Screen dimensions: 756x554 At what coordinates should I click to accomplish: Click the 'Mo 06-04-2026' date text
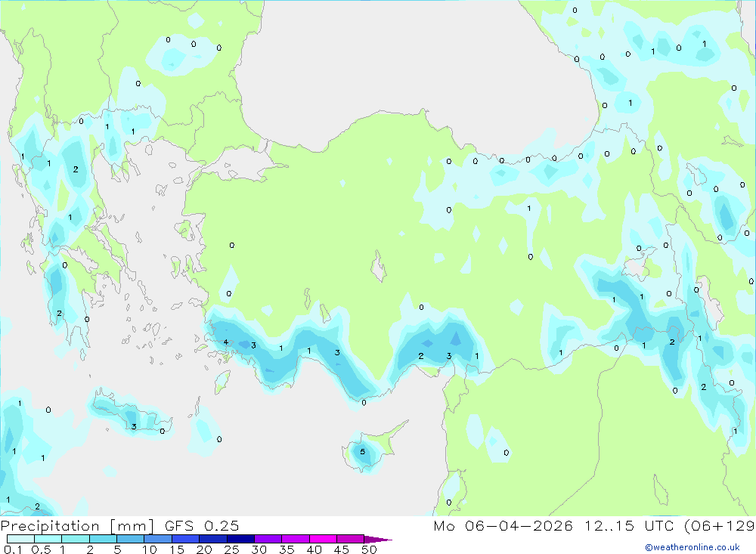point(503,525)
